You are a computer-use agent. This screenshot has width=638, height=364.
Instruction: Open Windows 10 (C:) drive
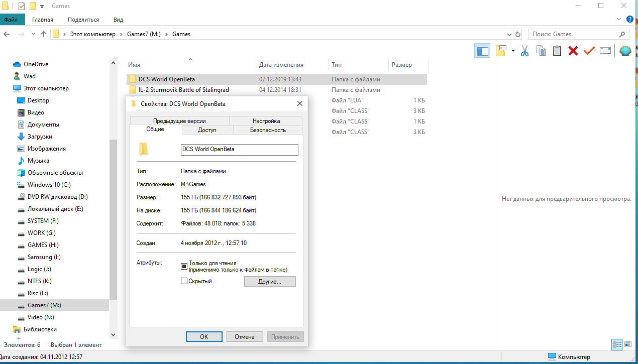49,185
